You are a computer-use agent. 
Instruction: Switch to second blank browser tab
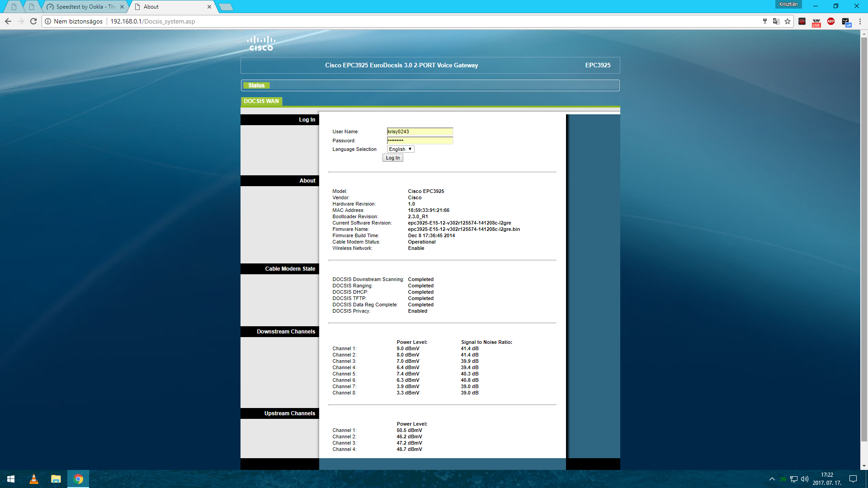pyautogui.click(x=32, y=7)
